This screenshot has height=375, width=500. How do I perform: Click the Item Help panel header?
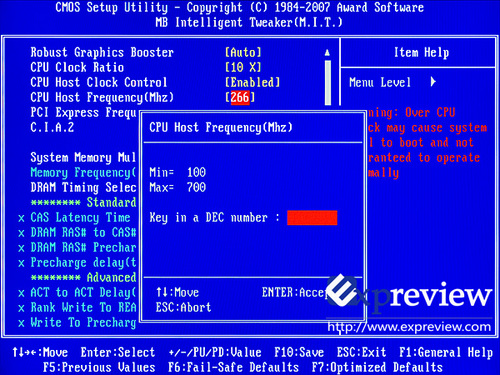click(421, 53)
